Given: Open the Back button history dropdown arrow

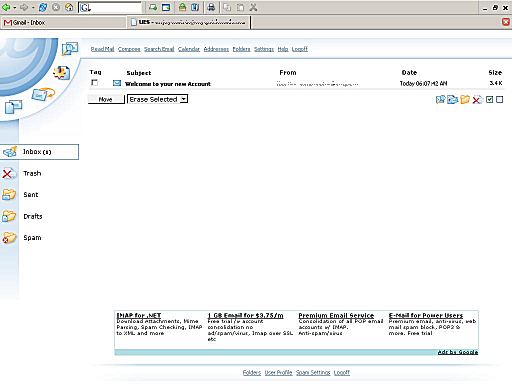Looking at the screenshot, I should coord(15,7).
